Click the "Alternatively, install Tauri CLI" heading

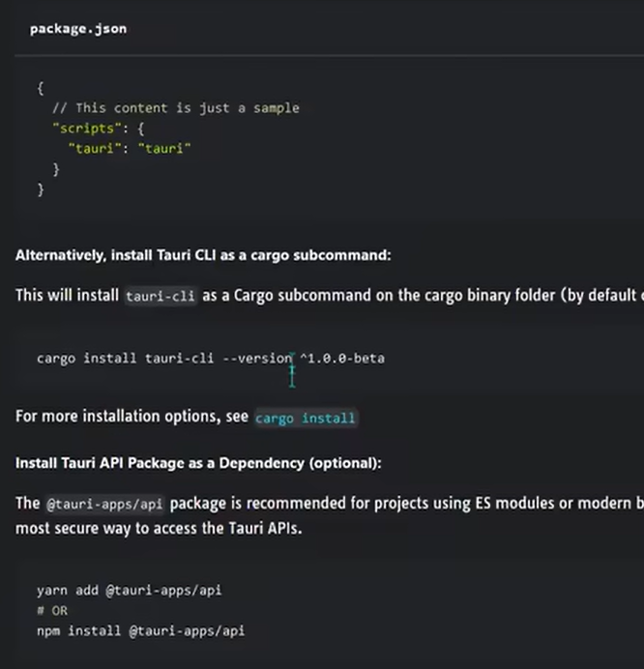coord(203,256)
